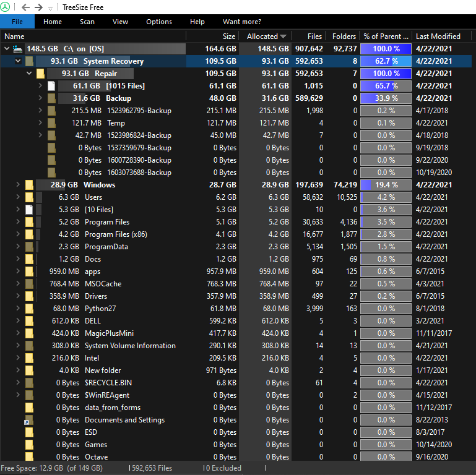Viewport: 476px width, 475px height.
Task: Click the 62.7 % bar of System Recovery
Action: 386,61
